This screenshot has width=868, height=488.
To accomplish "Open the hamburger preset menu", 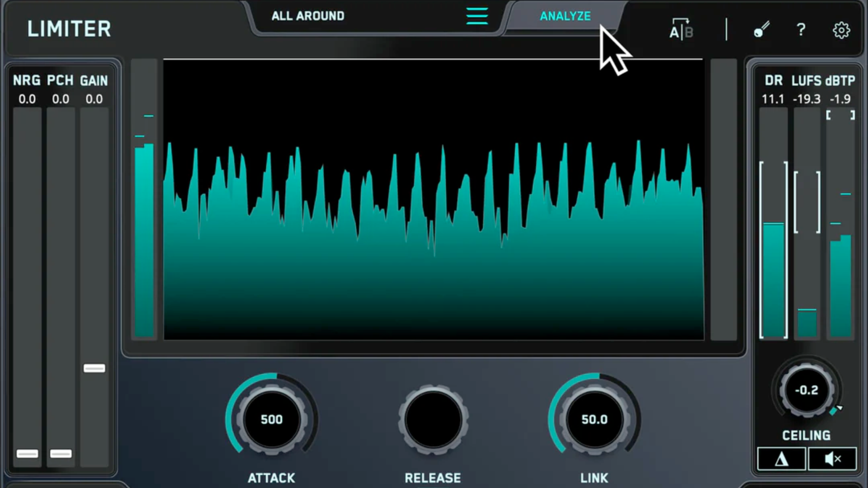I will [x=477, y=16].
